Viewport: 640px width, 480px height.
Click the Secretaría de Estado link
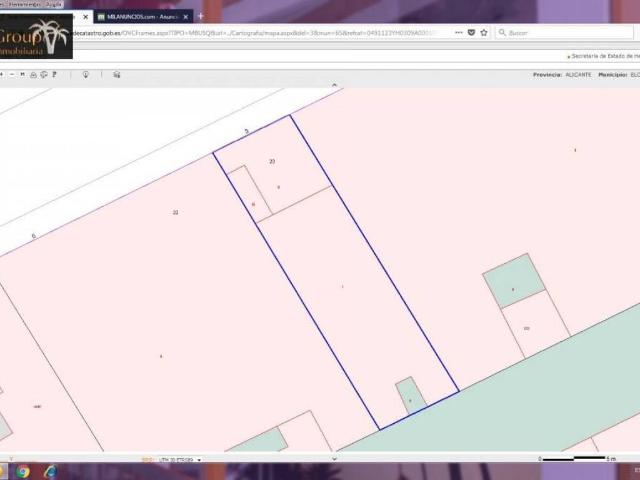click(x=603, y=56)
